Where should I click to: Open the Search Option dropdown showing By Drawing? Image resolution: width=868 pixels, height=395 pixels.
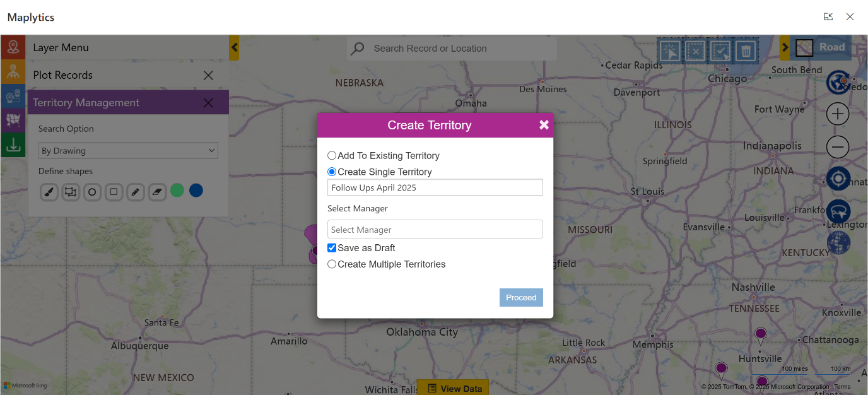pyautogui.click(x=128, y=150)
